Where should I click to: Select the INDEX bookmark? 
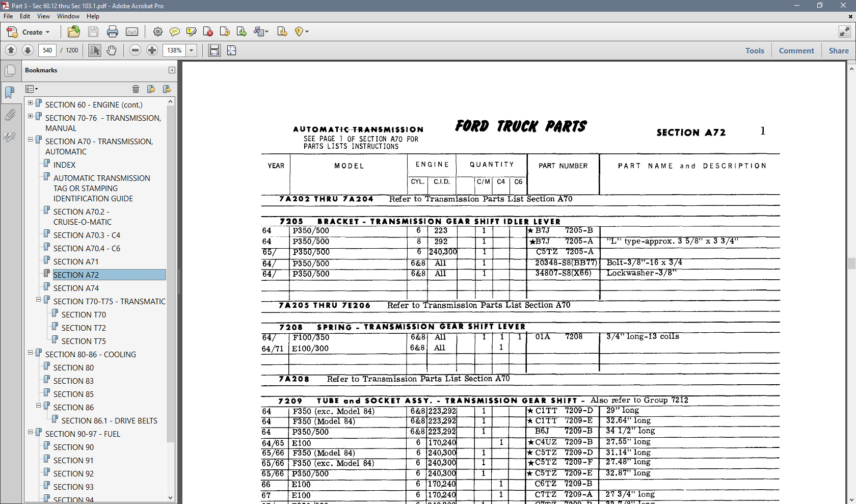pos(64,165)
